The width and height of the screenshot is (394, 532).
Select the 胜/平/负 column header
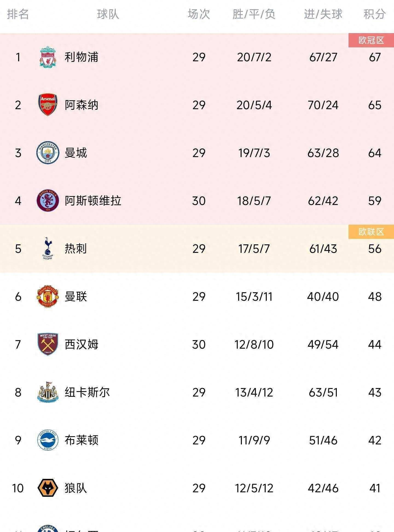click(x=254, y=14)
